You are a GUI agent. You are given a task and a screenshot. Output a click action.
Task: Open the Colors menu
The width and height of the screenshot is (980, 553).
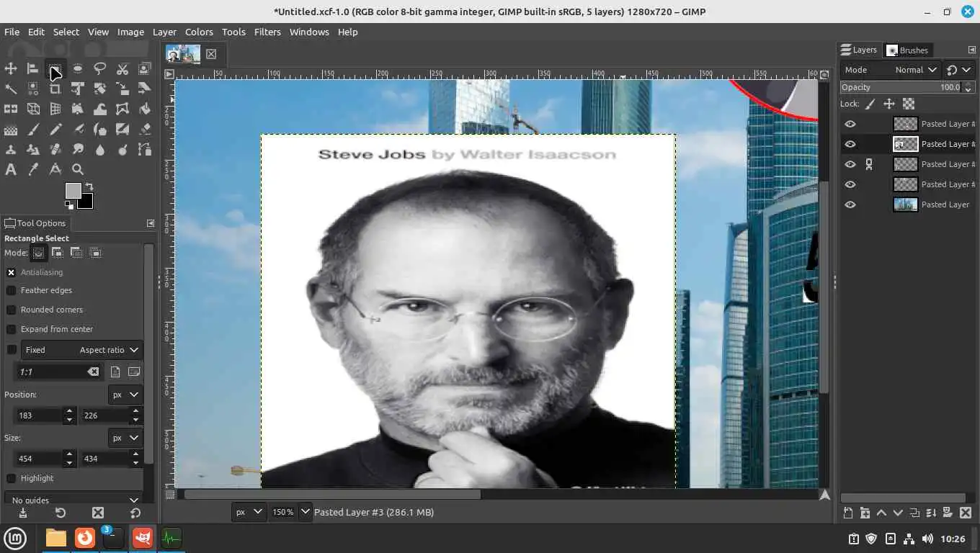199,32
